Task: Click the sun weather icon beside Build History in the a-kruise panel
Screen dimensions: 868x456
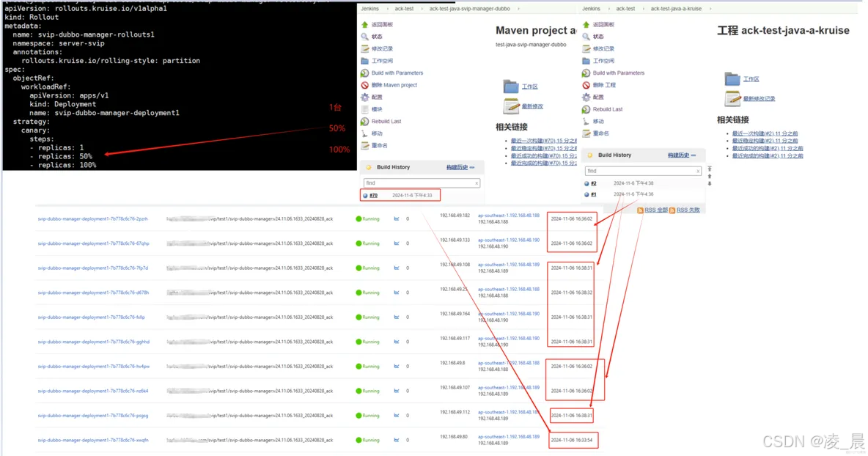Action: point(590,155)
